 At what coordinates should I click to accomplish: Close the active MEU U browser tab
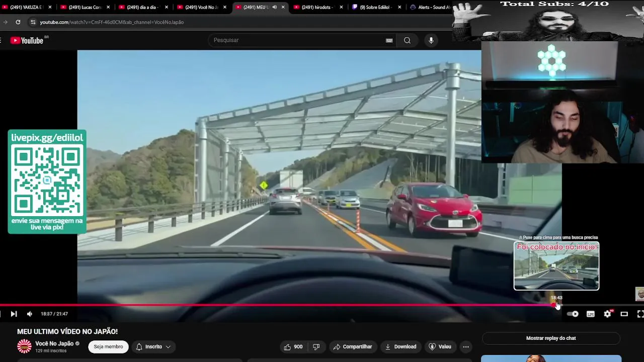pyautogui.click(x=283, y=7)
